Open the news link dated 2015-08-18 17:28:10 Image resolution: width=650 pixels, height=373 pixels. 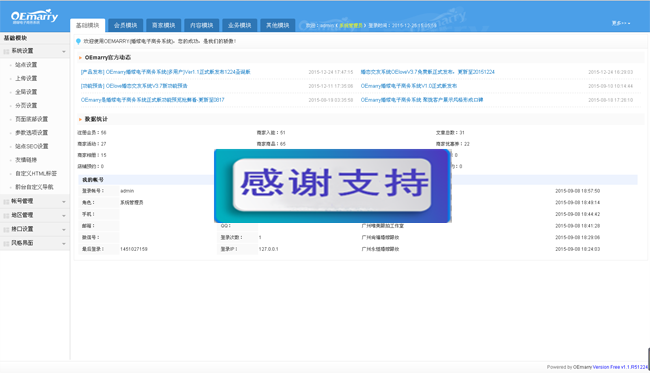[422, 100]
